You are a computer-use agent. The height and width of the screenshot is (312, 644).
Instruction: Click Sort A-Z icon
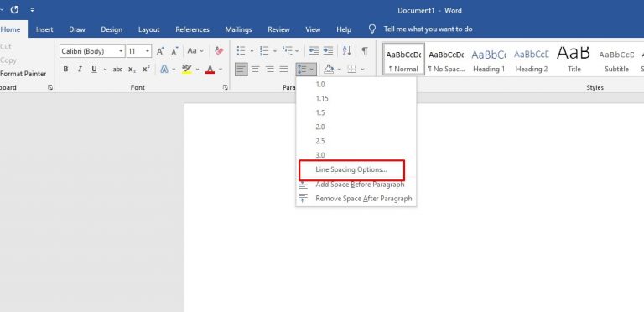pos(346,51)
